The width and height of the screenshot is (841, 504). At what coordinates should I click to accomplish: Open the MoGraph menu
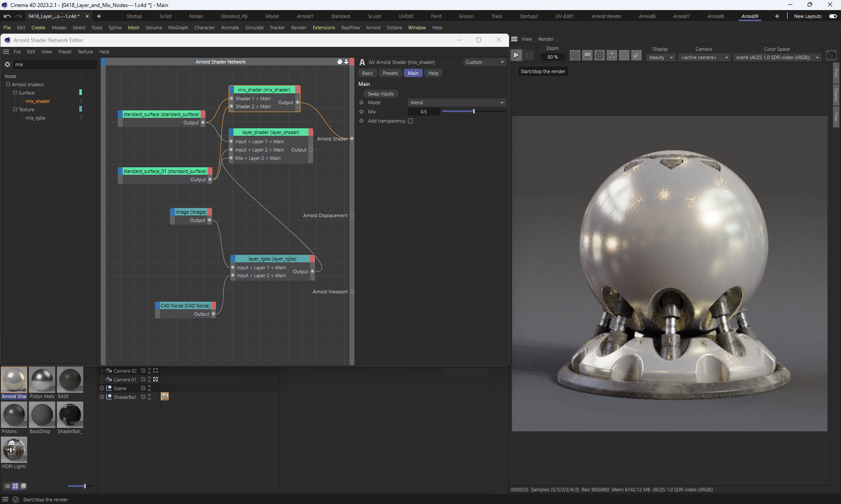pos(178,28)
